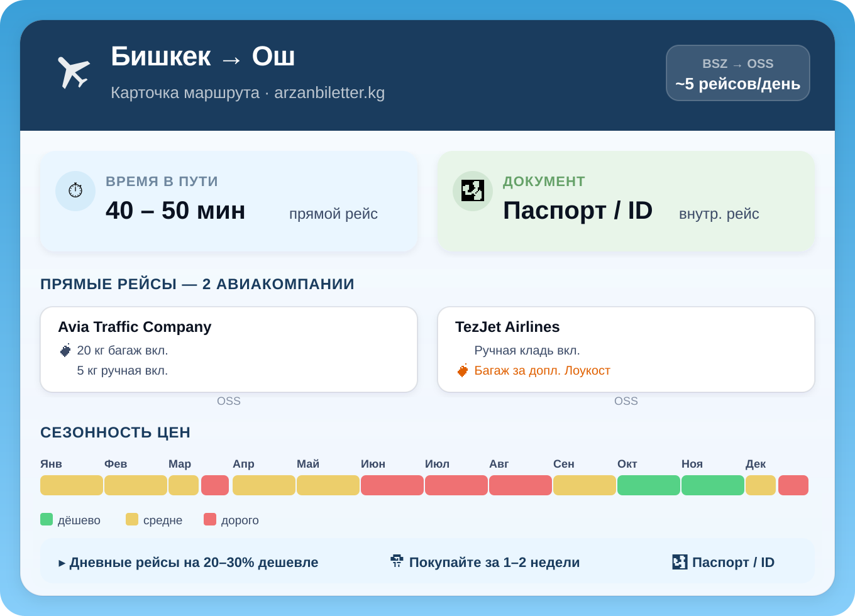Expand the Дневные рейсы tip via its triangle

coord(63,563)
